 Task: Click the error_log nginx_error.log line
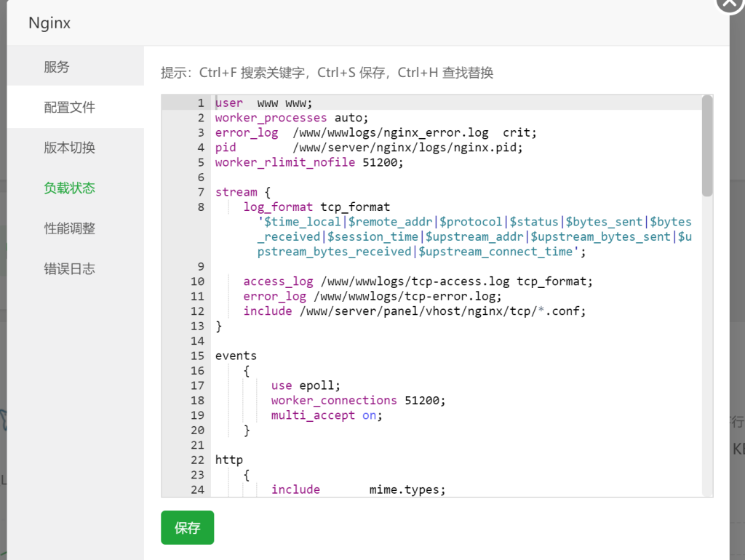click(x=375, y=132)
